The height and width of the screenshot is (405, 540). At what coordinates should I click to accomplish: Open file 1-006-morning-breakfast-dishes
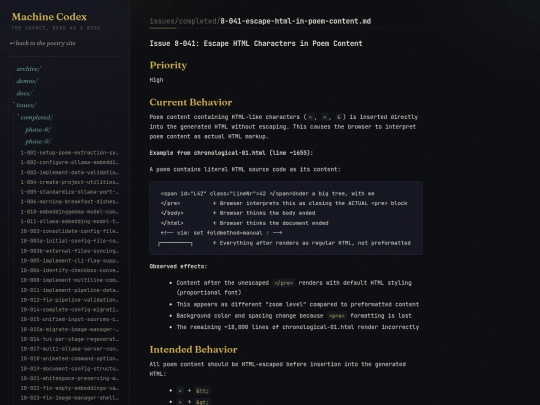(70, 201)
